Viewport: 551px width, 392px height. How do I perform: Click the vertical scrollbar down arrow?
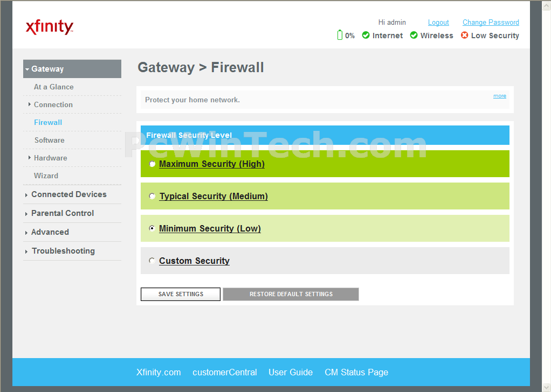click(x=547, y=388)
